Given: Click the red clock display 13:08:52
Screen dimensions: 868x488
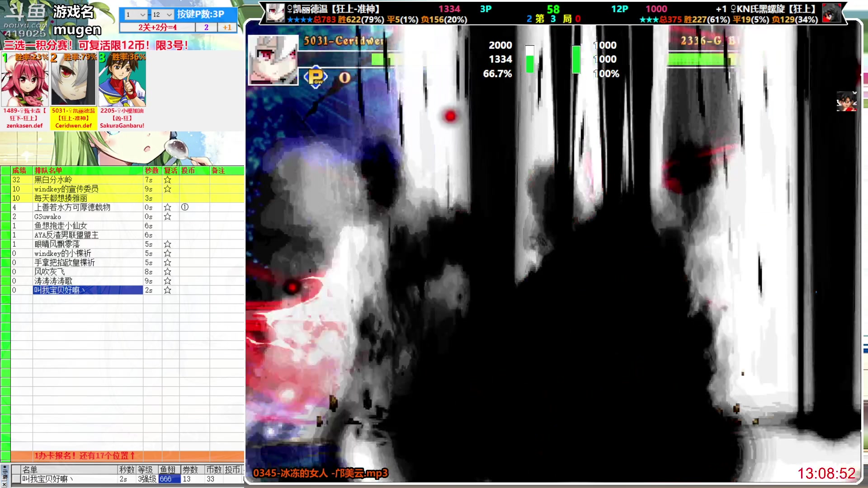Looking at the screenshot, I should 827,473.
